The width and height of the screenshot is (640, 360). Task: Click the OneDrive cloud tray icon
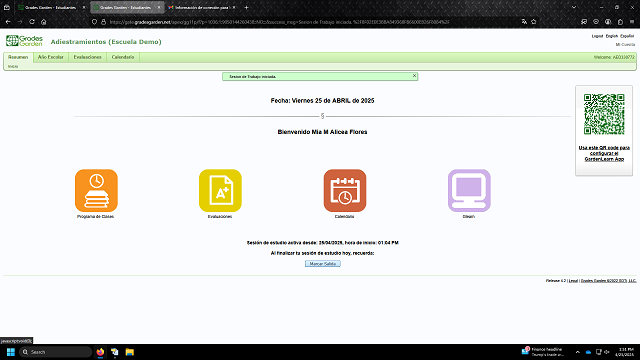coord(588,352)
